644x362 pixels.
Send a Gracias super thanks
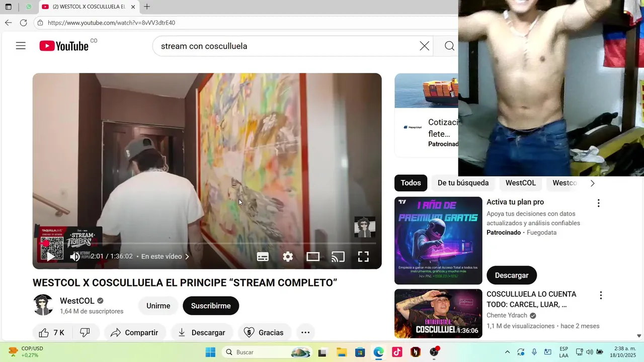[x=264, y=332]
